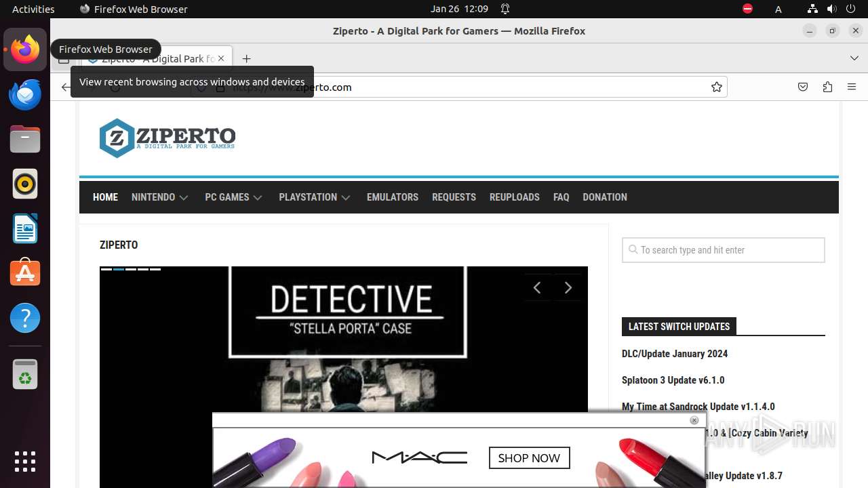
Task: Open Firefox extensions icon
Action: pyautogui.click(x=827, y=87)
